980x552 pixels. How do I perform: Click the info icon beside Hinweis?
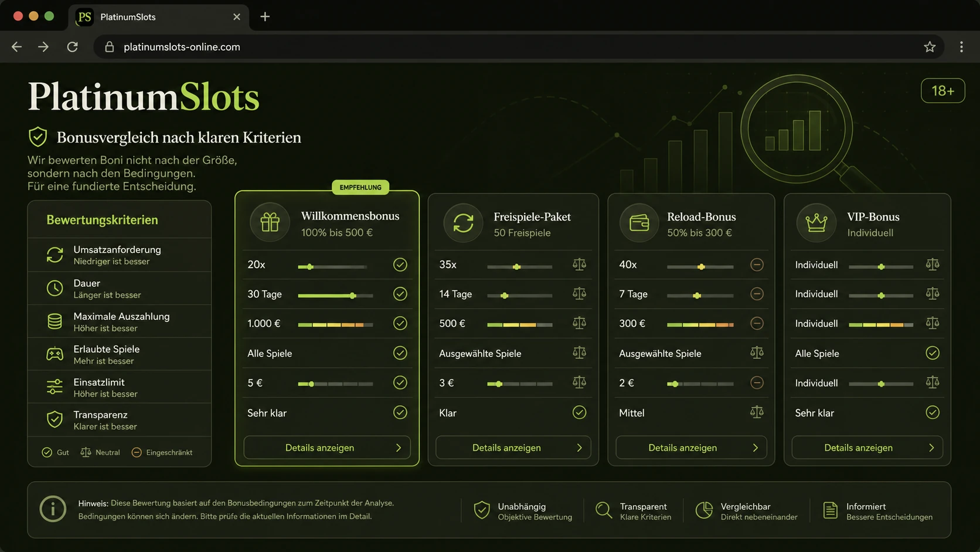(x=53, y=509)
